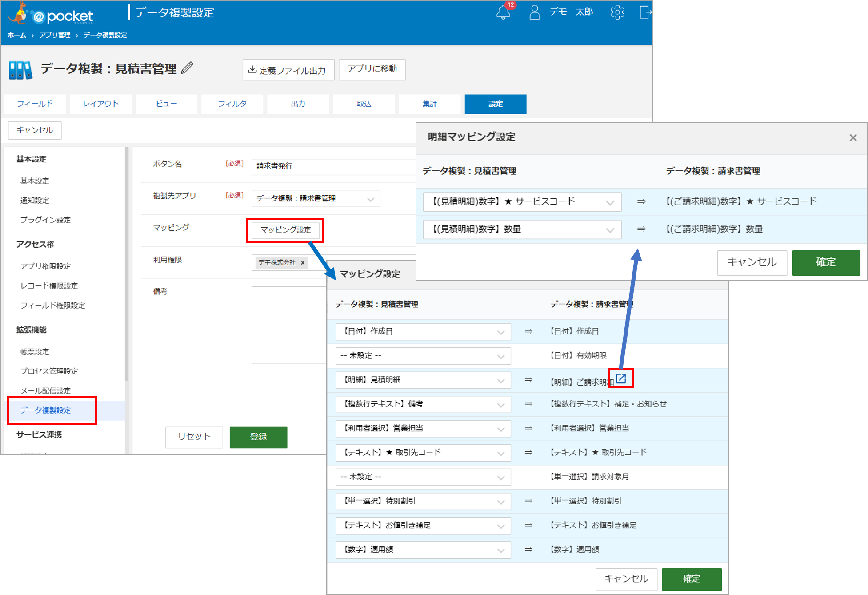Open the アプリ管理 breadcrumb link
The width and height of the screenshot is (868, 595).
[55, 35]
